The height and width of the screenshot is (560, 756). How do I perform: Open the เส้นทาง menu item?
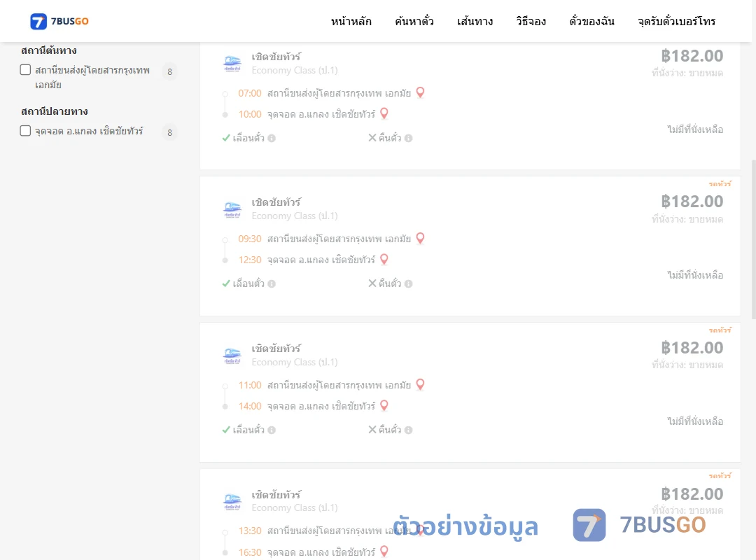coord(475,21)
